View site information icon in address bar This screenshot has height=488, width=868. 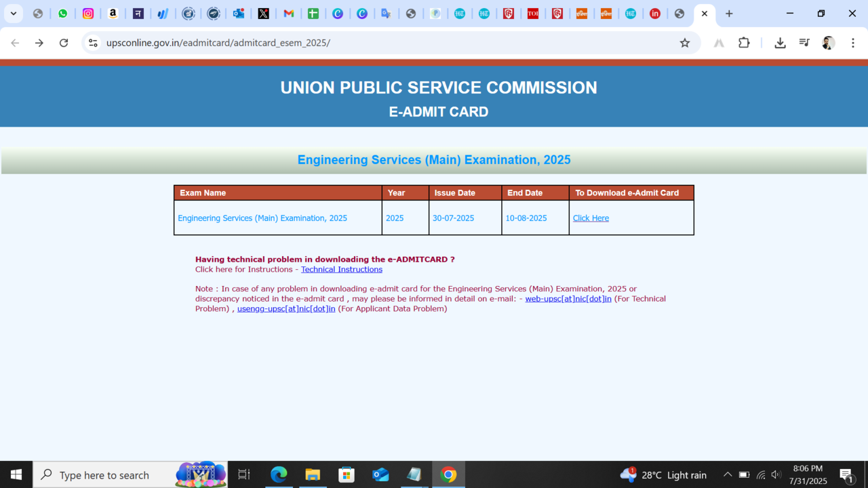pos(94,43)
